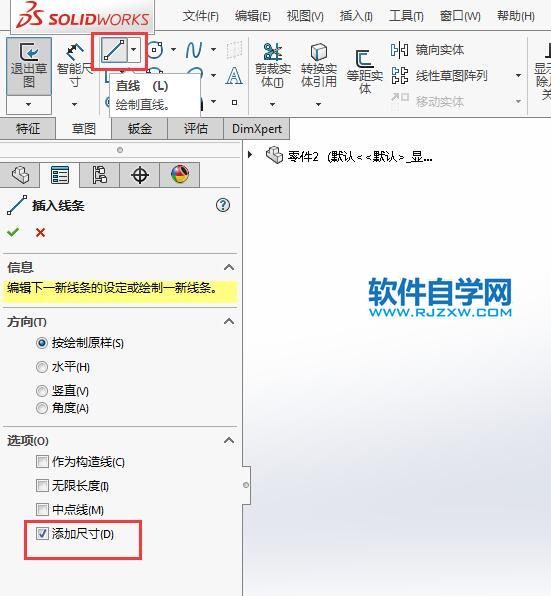The image size is (551, 596).
Task: Open the DimXpertManager crosshair tab
Action: pos(140,175)
